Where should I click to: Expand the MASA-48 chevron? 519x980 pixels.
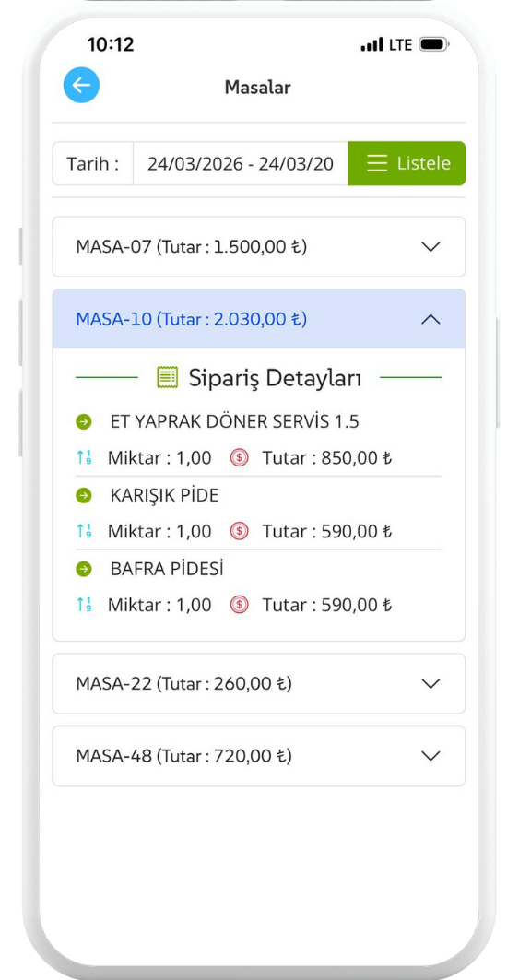coord(431,756)
